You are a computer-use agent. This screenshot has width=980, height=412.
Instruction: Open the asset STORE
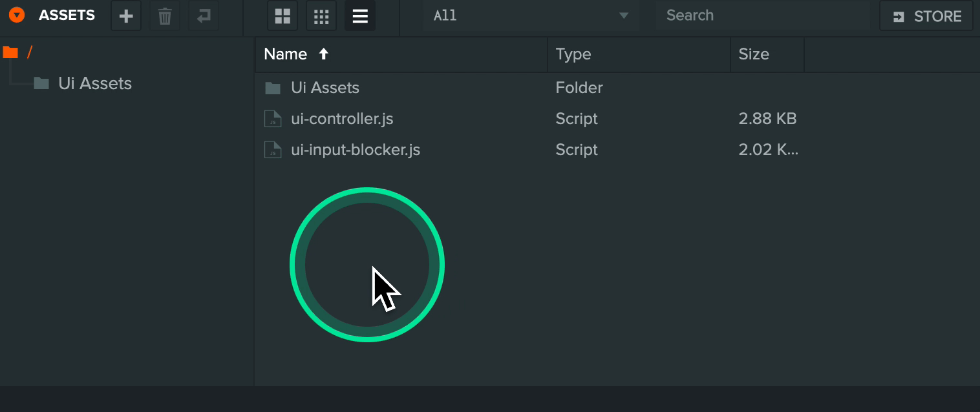[x=926, y=16]
